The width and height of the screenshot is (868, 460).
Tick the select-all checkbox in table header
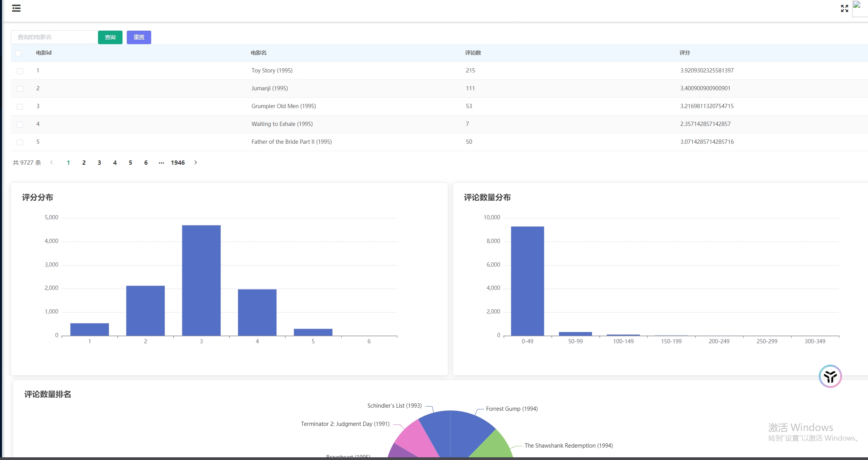coord(18,53)
